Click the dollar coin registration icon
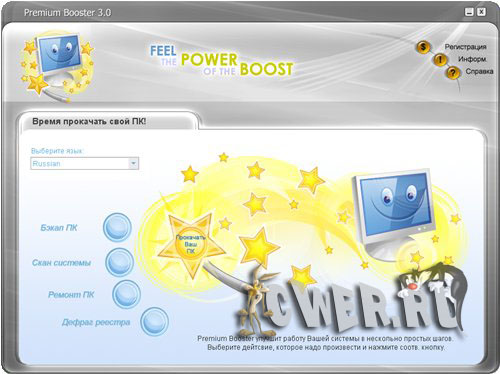Screen dimensions: 500x374 (423, 47)
